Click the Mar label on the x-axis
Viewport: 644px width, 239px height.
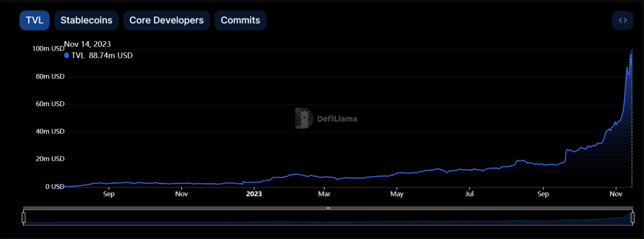tap(324, 194)
